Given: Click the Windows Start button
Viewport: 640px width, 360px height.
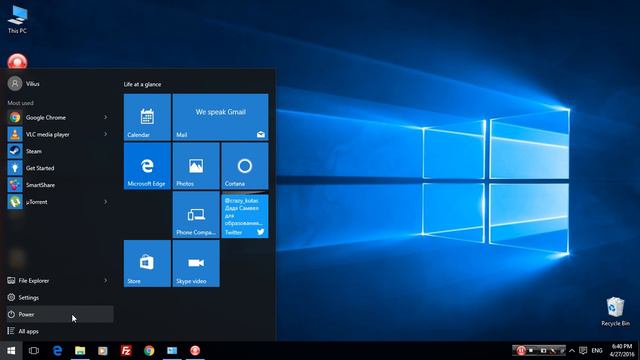Looking at the screenshot, I should tap(11, 351).
